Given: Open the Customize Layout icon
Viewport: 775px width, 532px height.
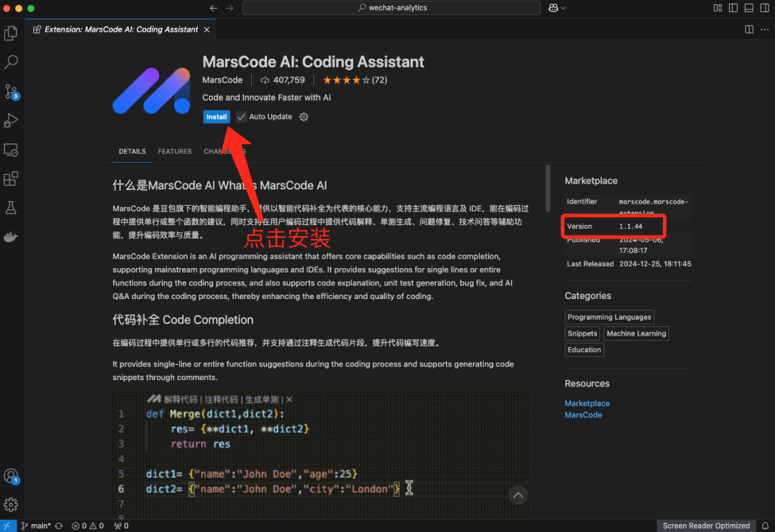Looking at the screenshot, I should [718, 8].
